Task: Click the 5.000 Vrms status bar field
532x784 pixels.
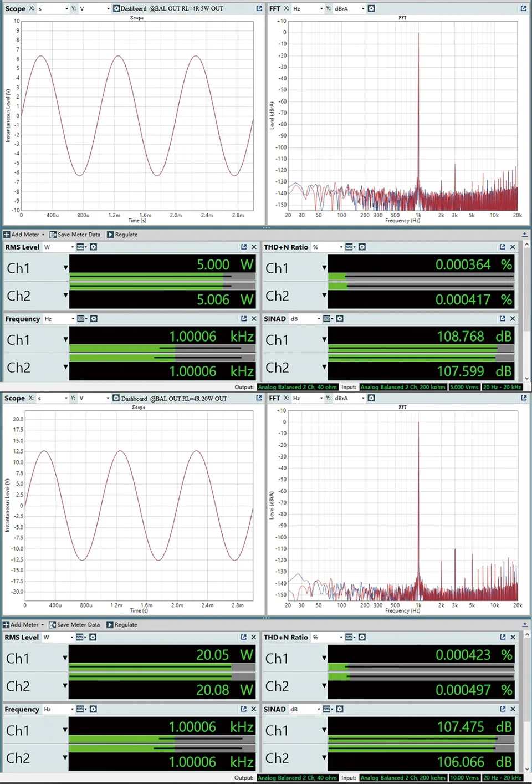Action: (x=464, y=387)
